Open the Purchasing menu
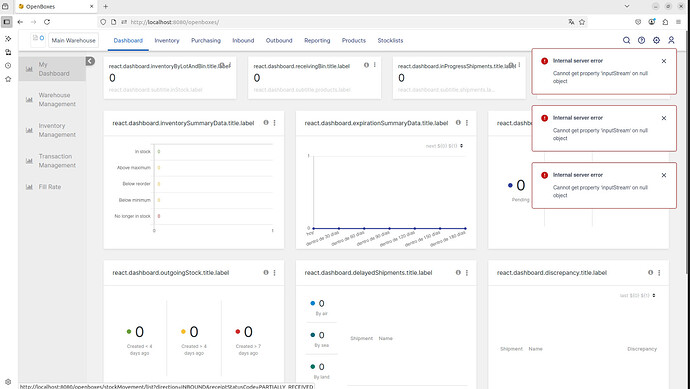The image size is (690, 389). (x=206, y=40)
